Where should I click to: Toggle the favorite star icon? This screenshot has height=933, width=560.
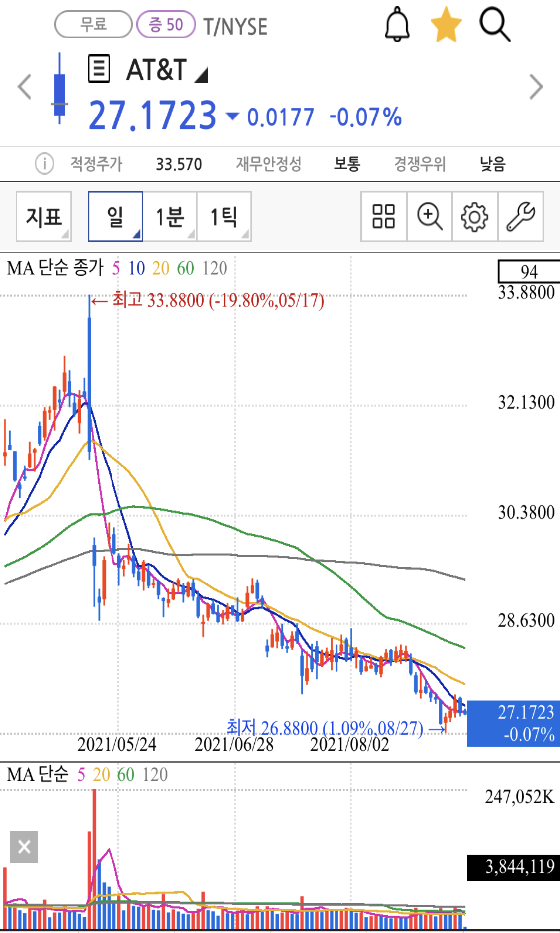pyautogui.click(x=446, y=24)
